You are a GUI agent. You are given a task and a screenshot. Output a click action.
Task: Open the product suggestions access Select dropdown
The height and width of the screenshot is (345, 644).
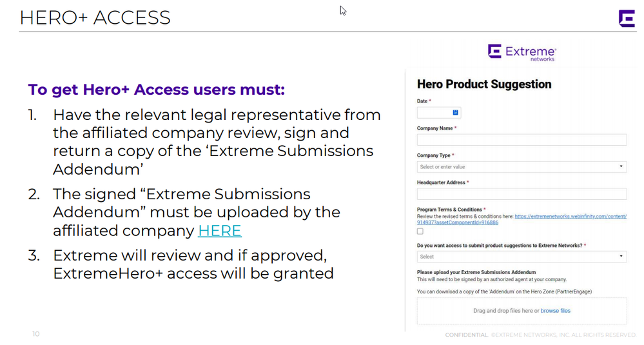522,257
